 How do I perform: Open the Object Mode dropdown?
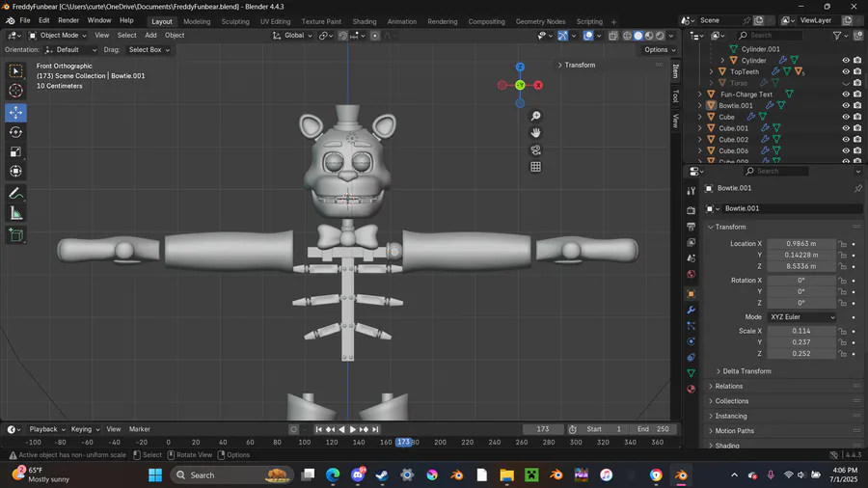(58, 36)
